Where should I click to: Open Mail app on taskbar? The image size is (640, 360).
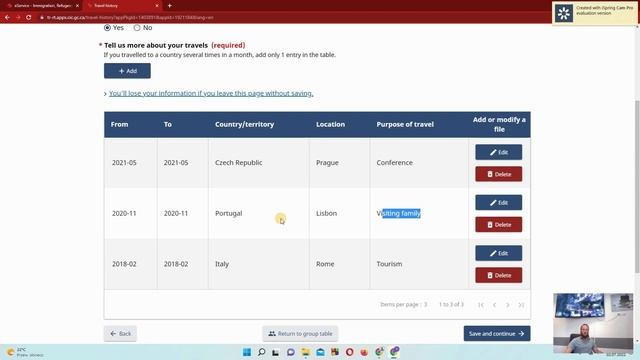tap(320, 352)
